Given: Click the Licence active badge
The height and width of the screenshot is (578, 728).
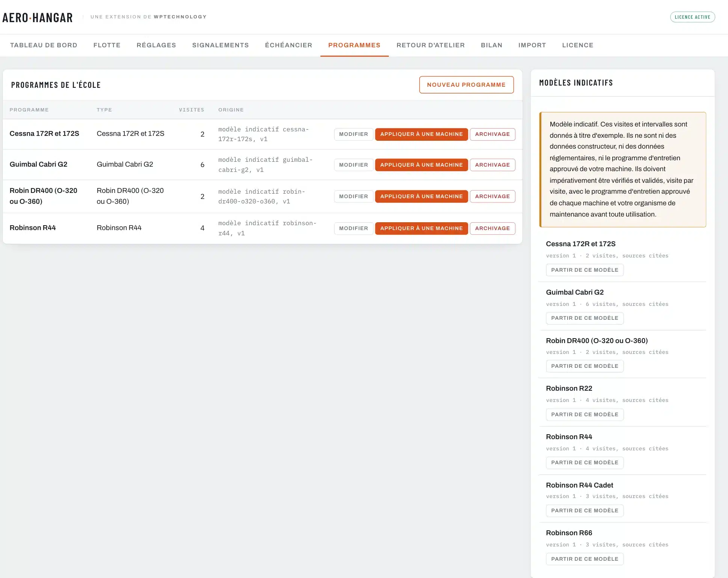Looking at the screenshot, I should click(692, 17).
